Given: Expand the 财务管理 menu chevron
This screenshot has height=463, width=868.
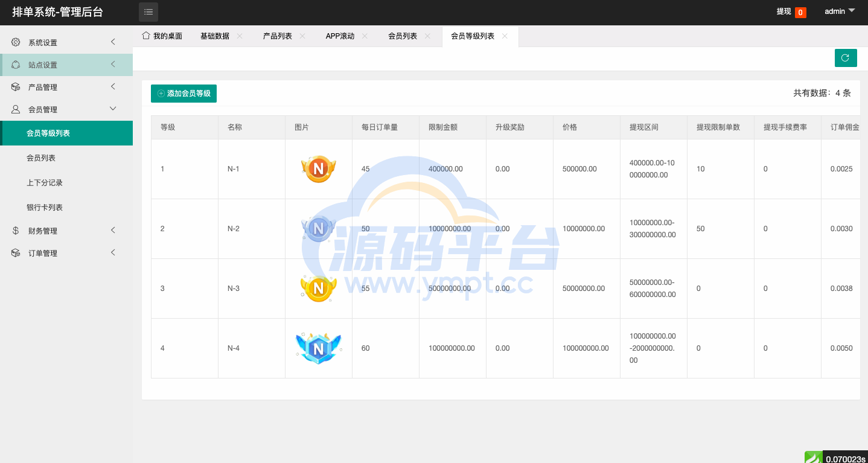Looking at the screenshot, I should tap(113, 230).
